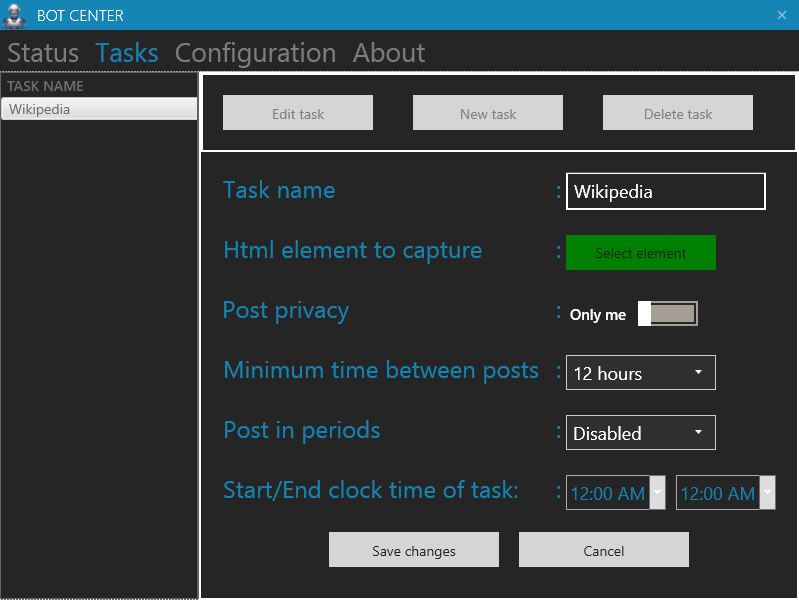Screen dimensions: 799x600
Task: Click the green Select element button
Action: pyautogui.click(x=640, y=253)
